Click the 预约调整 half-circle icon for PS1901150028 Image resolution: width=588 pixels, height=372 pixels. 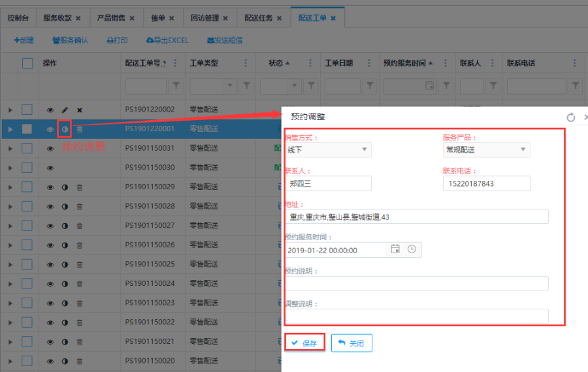click(x=65, y=207)
